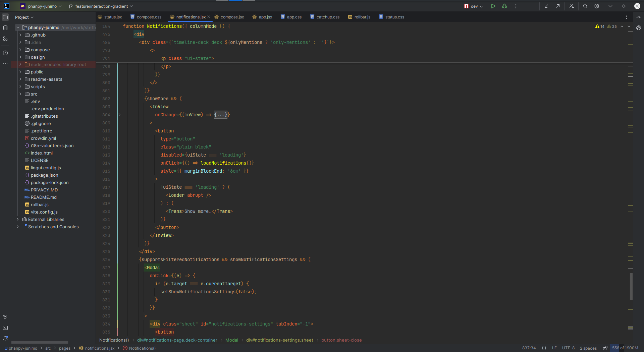Click button.sheet-close breadcrumb
644x352 pixels.
point(341,340)
